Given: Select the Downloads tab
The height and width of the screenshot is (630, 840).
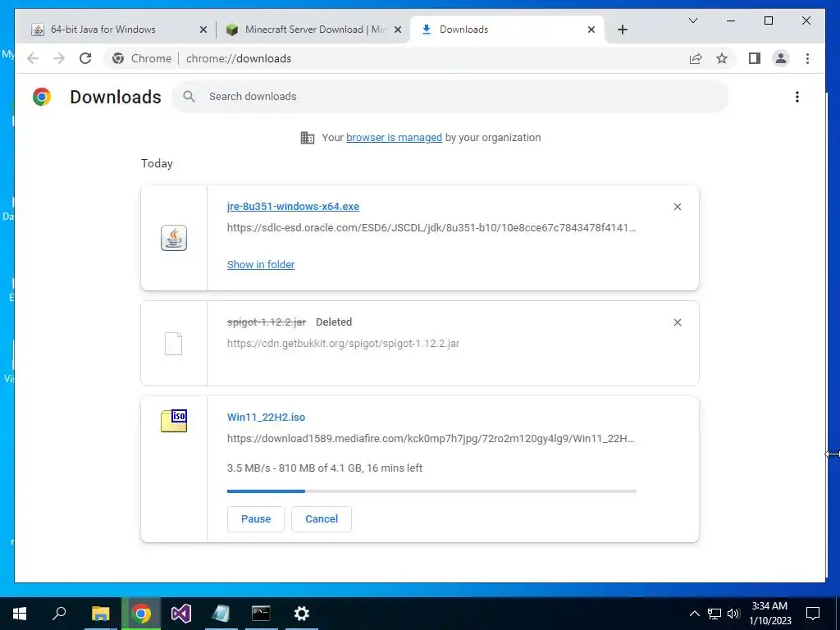Looking at the screenshot, I should point(506,30).
